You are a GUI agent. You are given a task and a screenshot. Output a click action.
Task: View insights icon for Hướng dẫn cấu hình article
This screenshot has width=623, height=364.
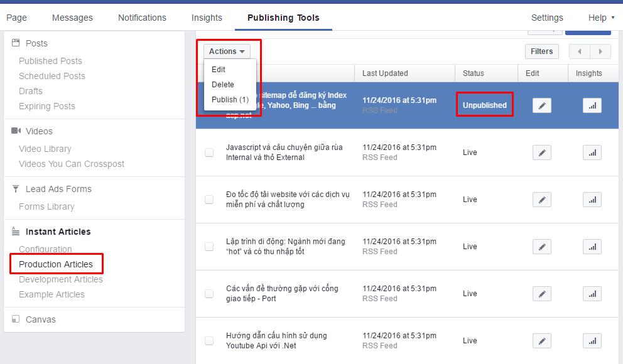(x=592, y=341)
